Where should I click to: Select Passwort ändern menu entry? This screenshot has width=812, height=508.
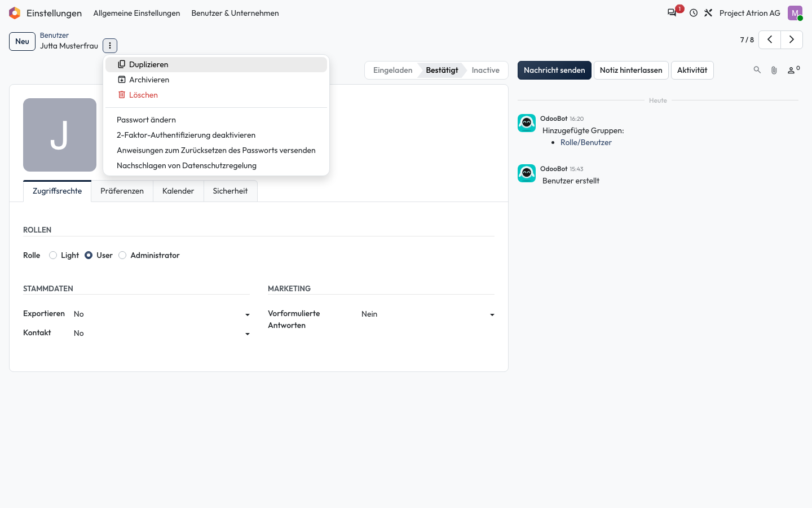216,120
